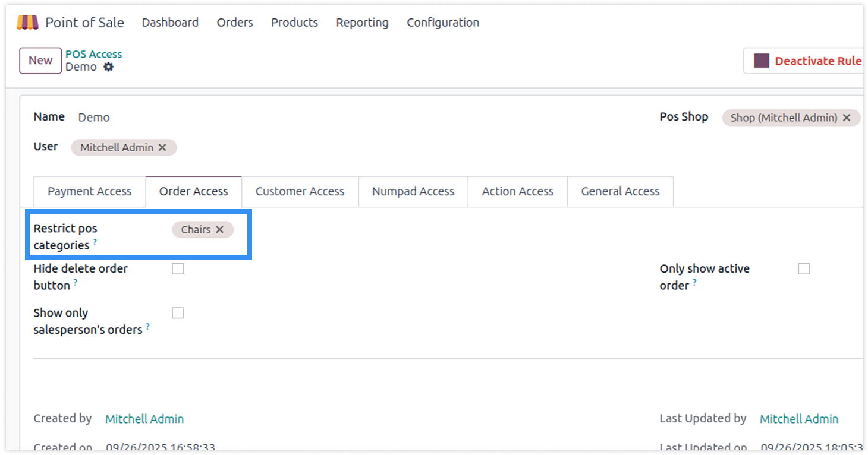Image resolution: width=868 pixels, height=455 pixels.
Task: Switch to the Numpad Access tab
Action: (x=413, y=192)
